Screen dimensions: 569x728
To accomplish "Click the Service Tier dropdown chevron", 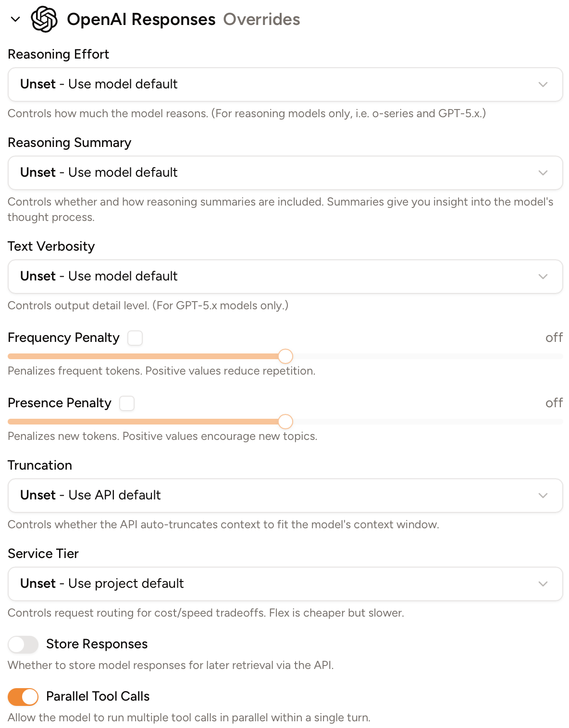I will (x=543, y=584).
